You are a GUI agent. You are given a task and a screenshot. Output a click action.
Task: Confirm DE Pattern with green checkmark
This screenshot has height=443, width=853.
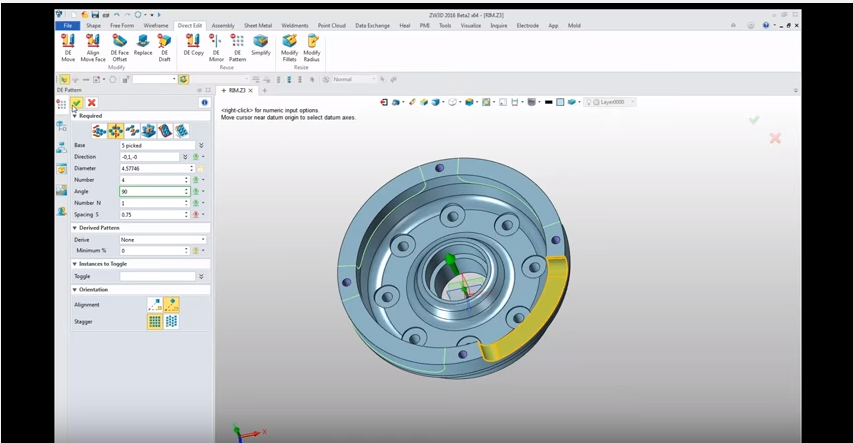coord(77,103)
